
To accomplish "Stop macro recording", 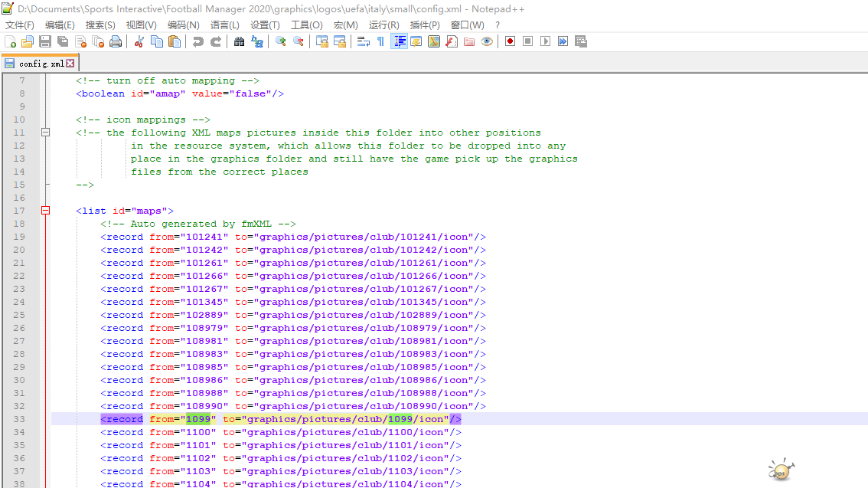I will (x=527, y=41).
